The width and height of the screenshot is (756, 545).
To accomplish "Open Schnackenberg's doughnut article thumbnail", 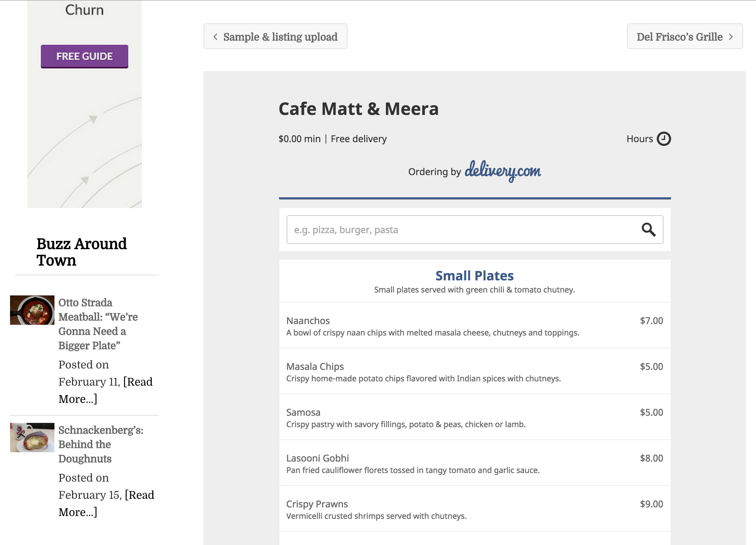I will click(x=32, y=438).
